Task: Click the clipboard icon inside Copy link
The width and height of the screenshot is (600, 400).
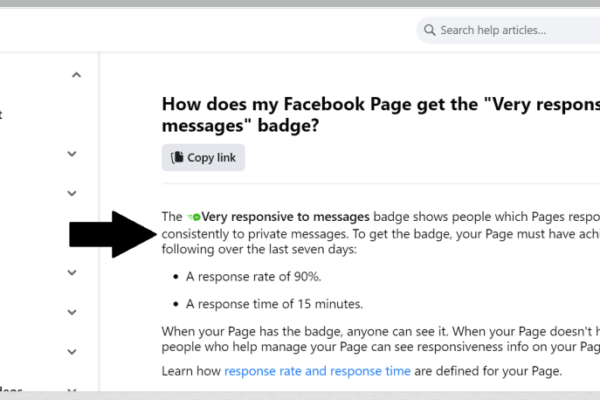Action: pos(177,157)
